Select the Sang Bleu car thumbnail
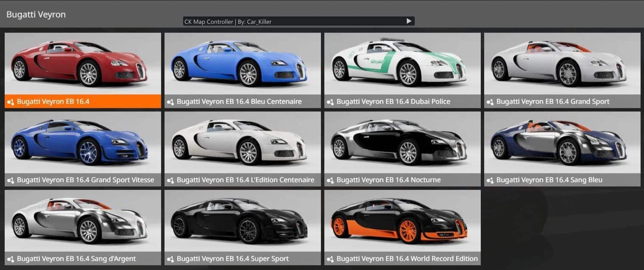 [x=562, y=142]
